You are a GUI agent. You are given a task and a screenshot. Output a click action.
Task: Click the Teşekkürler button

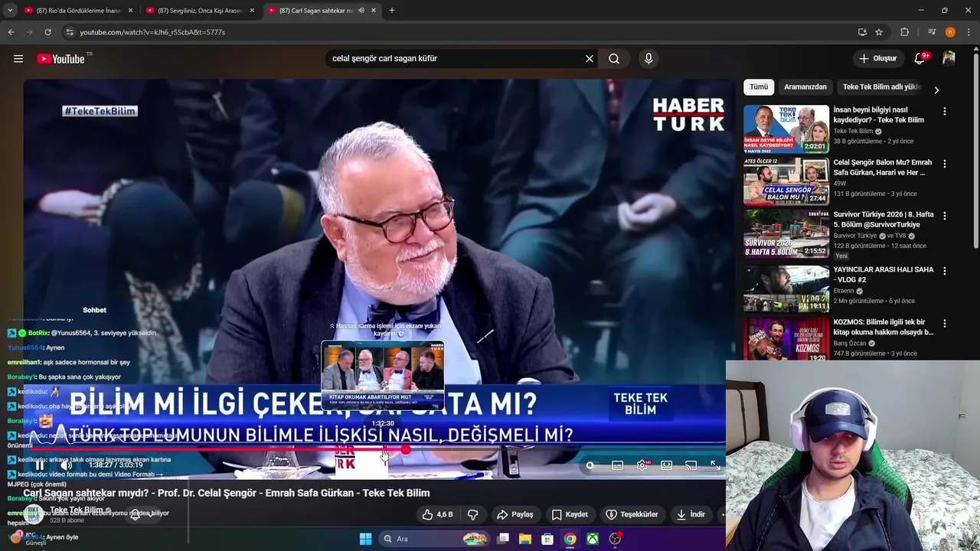632,514
